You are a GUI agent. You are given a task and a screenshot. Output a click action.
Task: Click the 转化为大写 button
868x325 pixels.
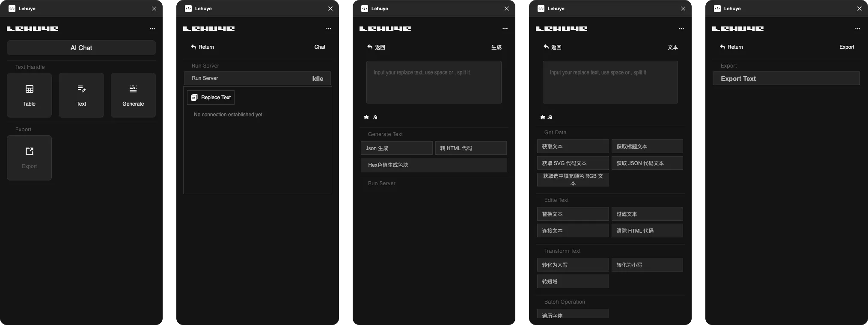(573, 265)
